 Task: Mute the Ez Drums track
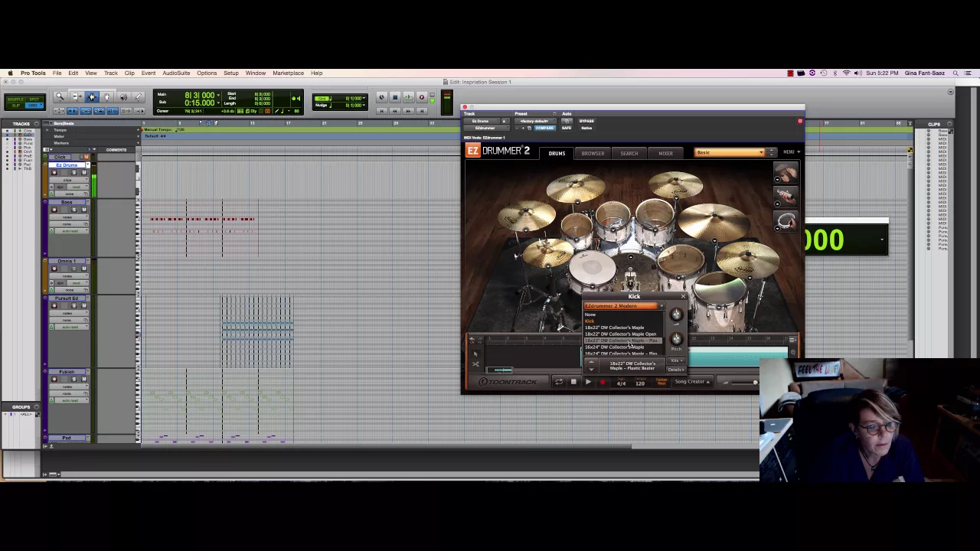[83, 172]
